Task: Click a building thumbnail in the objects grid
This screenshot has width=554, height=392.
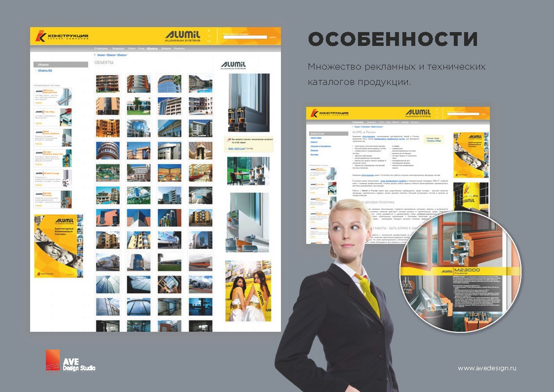Action: click(x=107, y=84)
